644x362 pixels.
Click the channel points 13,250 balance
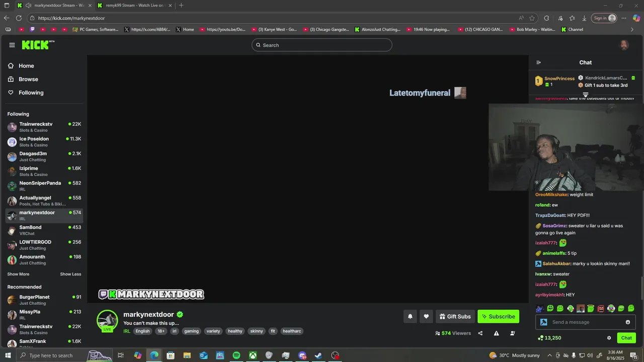tap(549, 338)
